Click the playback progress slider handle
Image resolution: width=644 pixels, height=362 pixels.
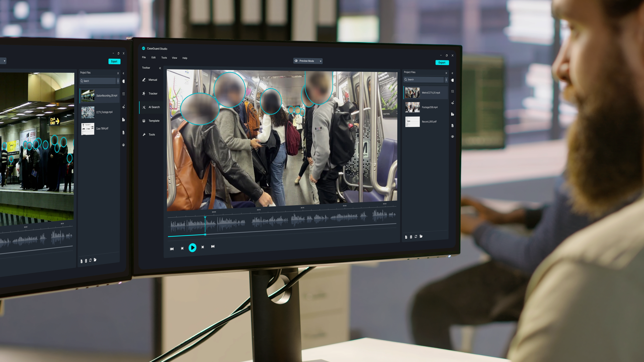click(205, 234)
